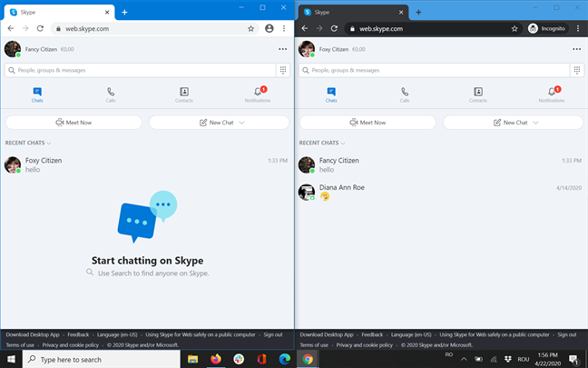Open Notifications tab in left Skype window
Viewport: 588px width, 368px height.
pyautogui.click(x=258, y=95)
